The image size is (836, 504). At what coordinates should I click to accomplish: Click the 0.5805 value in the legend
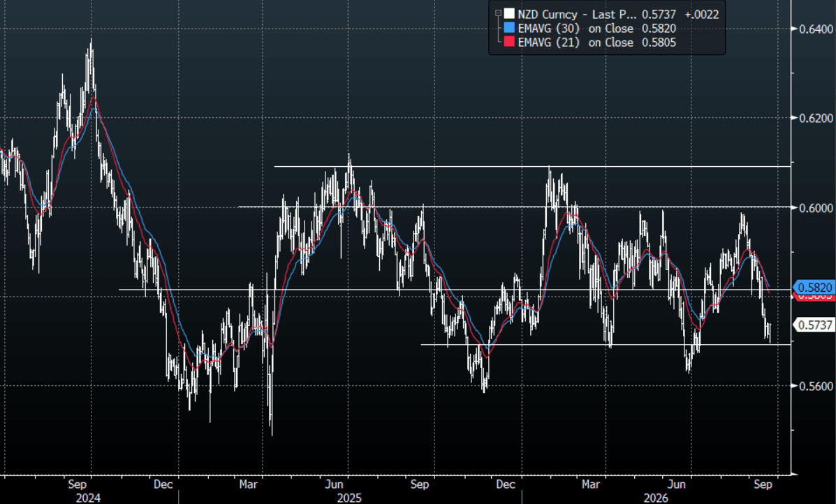659,42
